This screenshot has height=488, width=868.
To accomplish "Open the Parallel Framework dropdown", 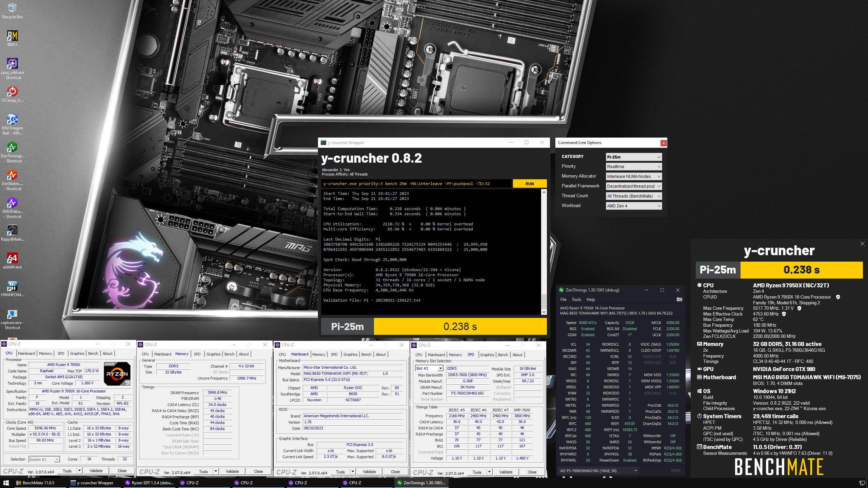I will click(634, 186).
